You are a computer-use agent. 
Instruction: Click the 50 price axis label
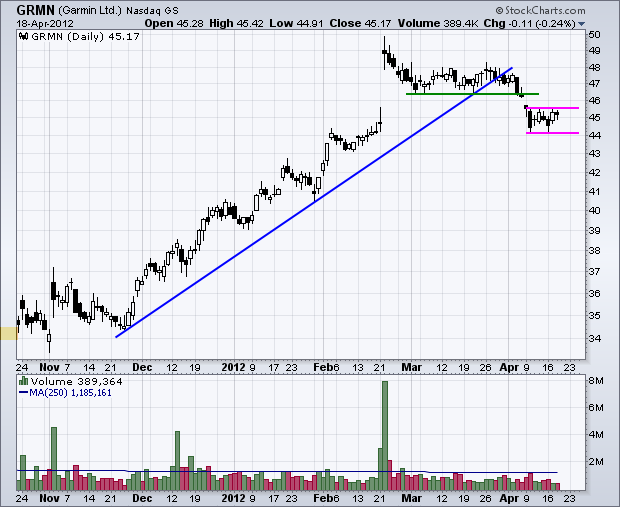coord(595,35)
